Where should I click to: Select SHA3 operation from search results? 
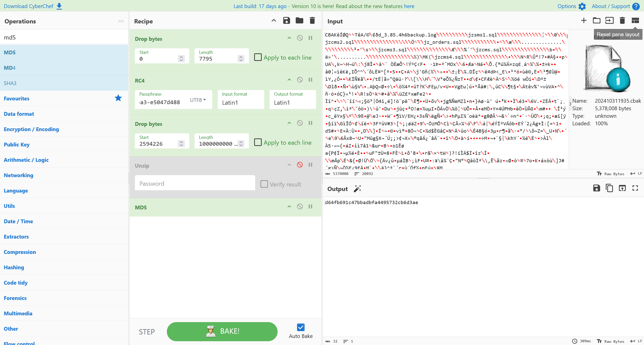click(x=64, y=83)
